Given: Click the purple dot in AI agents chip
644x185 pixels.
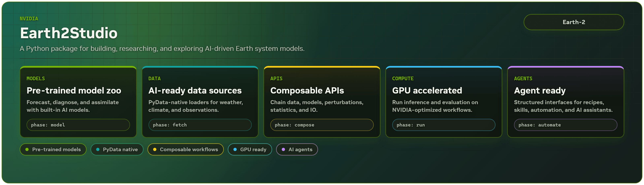Looking at the screenshot, I should (283, 149).
